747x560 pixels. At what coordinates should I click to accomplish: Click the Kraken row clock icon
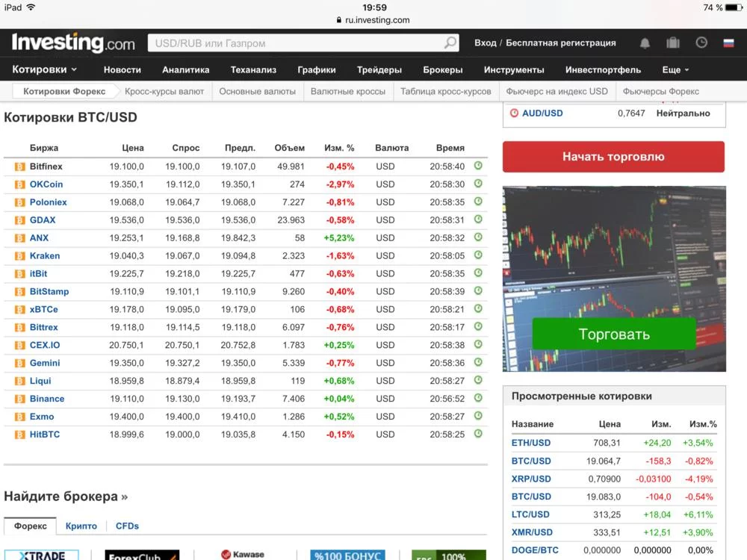point(478,255)
